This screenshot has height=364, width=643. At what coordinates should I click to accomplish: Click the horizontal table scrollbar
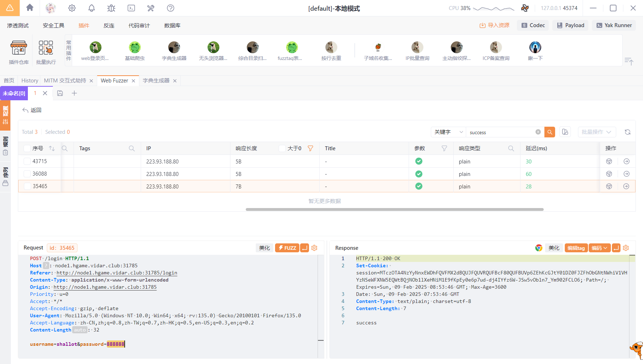(394, 209)
